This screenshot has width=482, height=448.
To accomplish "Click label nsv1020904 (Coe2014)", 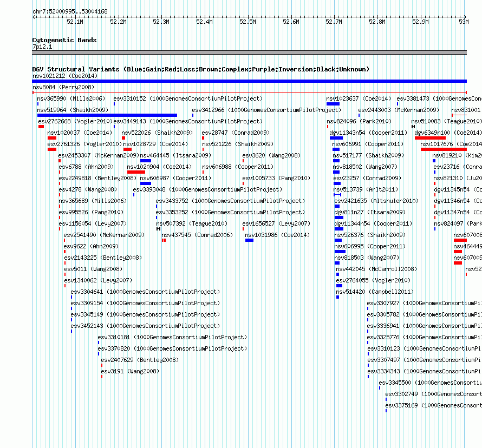I will [159, 167].
